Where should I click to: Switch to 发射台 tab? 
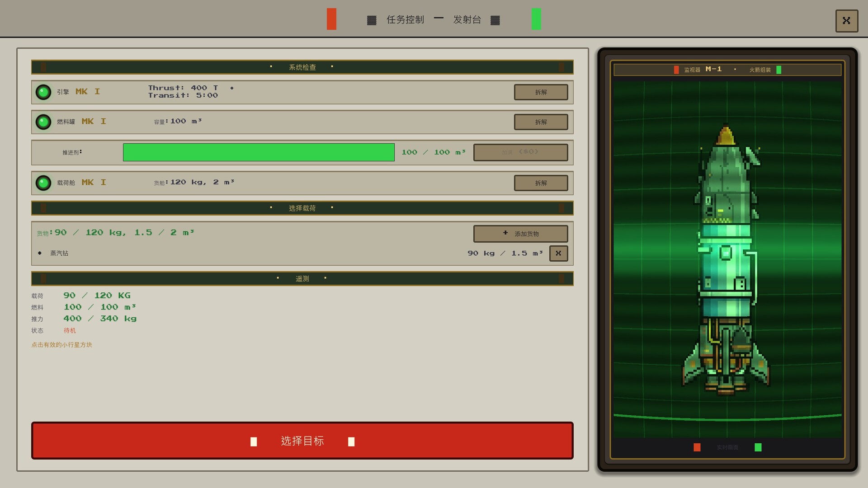tap(467, 19)
